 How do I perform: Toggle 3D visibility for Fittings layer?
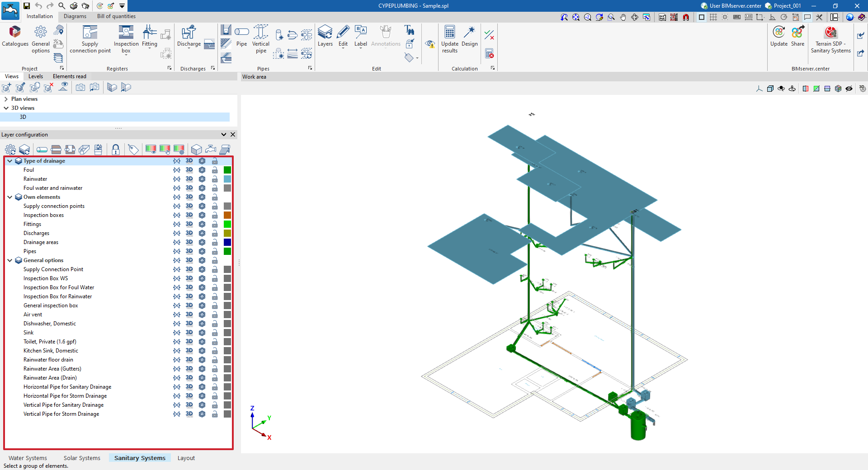189,224
